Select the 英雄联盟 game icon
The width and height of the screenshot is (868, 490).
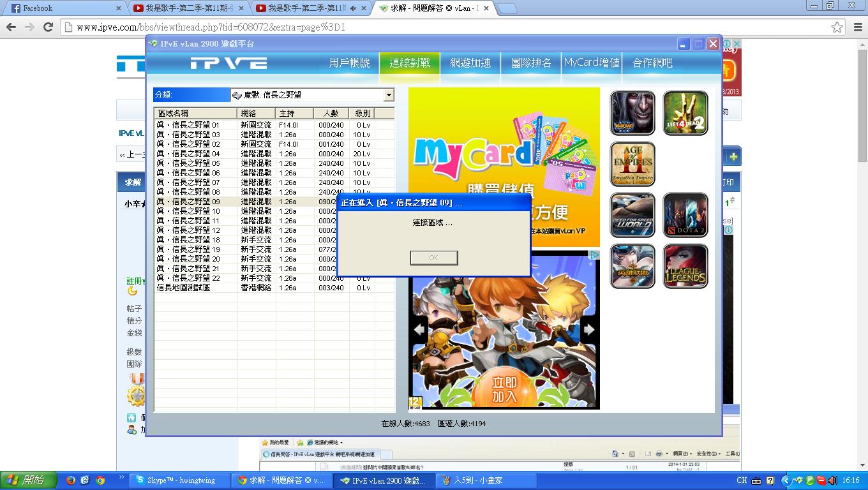(x=632, y=266)
